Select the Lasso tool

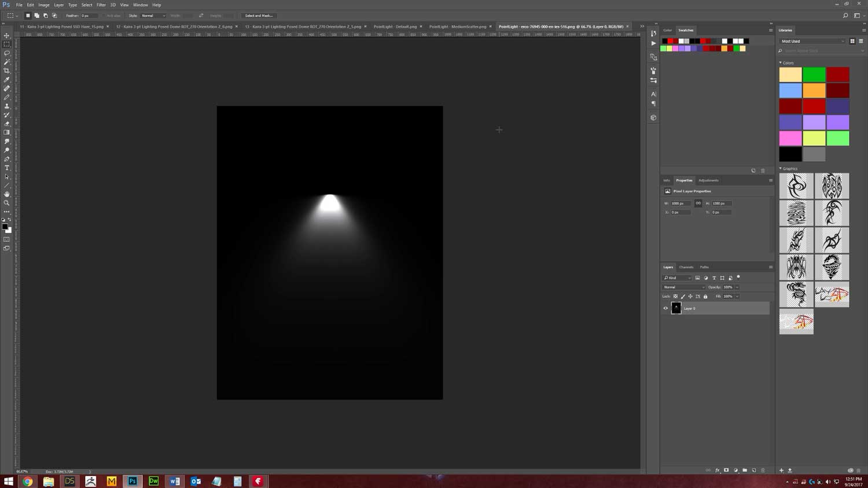[7, 53]
